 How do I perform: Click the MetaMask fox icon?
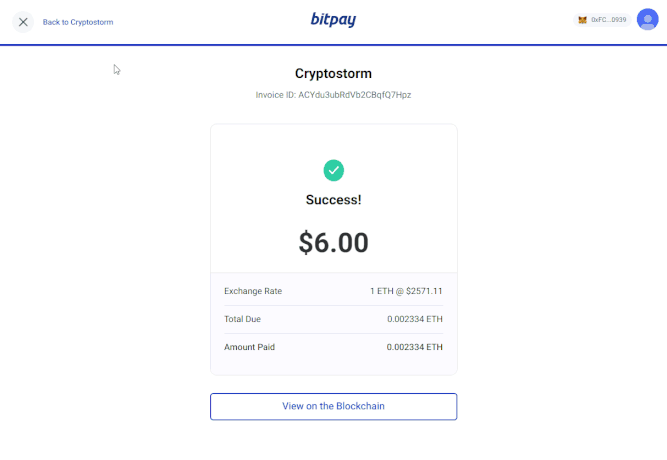coord(583,20)
